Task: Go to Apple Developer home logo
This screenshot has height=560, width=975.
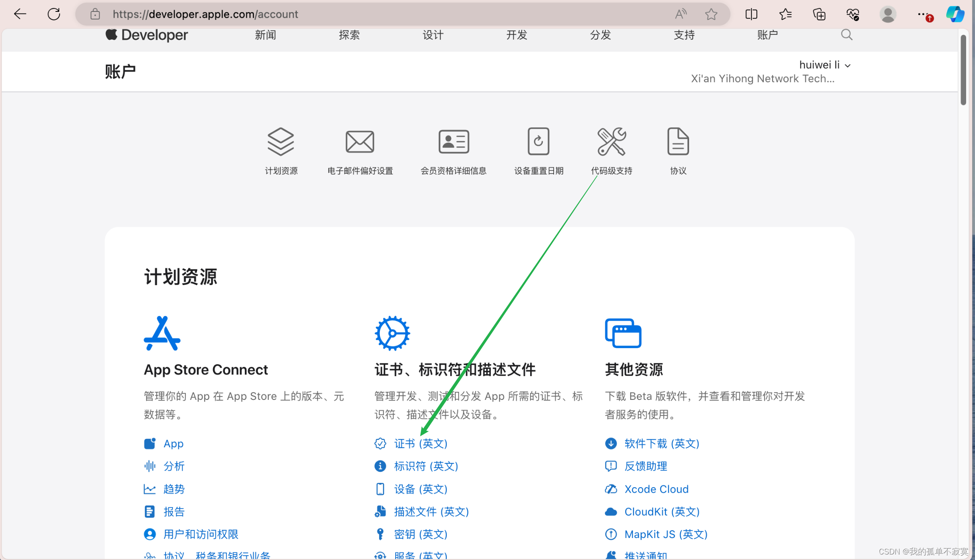Action: pyautogui.click(x=147, y=35)
